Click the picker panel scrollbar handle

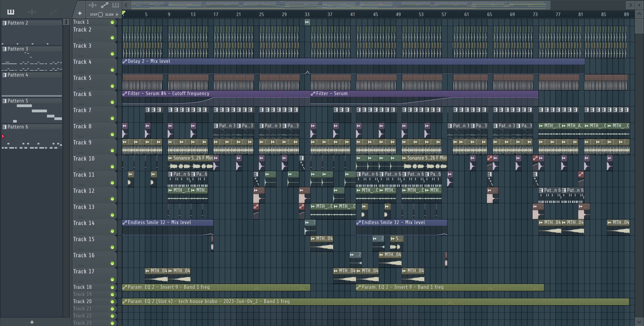click(x=66, y=22)
